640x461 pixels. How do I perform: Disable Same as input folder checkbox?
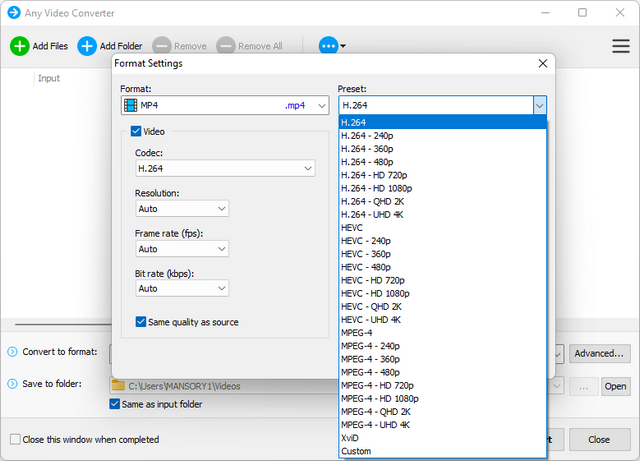pos(115,404)
